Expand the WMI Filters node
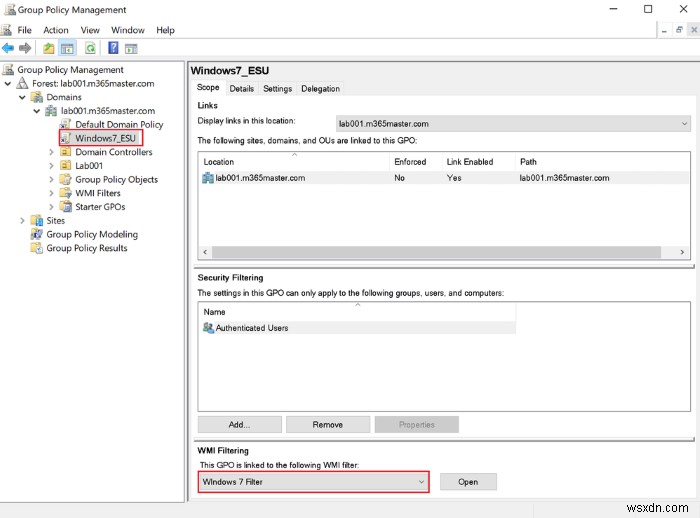 coord(51,193)
